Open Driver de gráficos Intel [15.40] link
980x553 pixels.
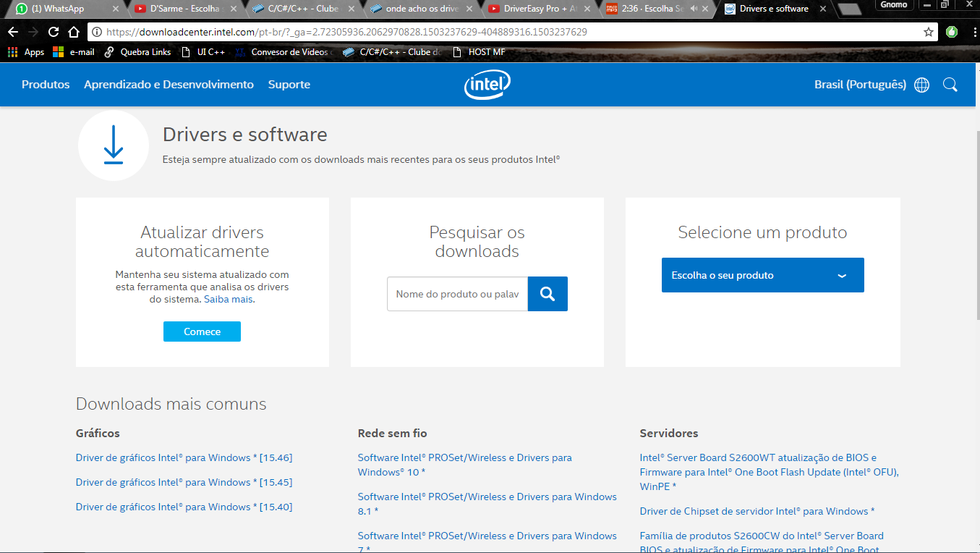pos(184,507)
